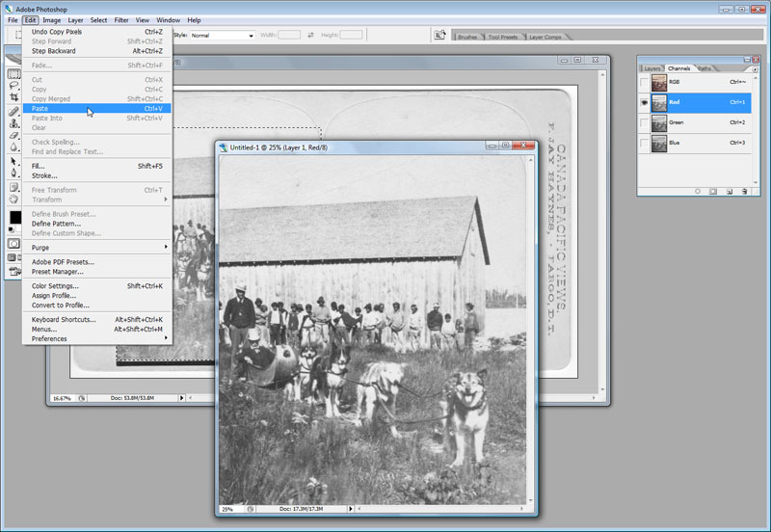Save selection as channel icon
771x532 pixels.
(x=713, y=192)
